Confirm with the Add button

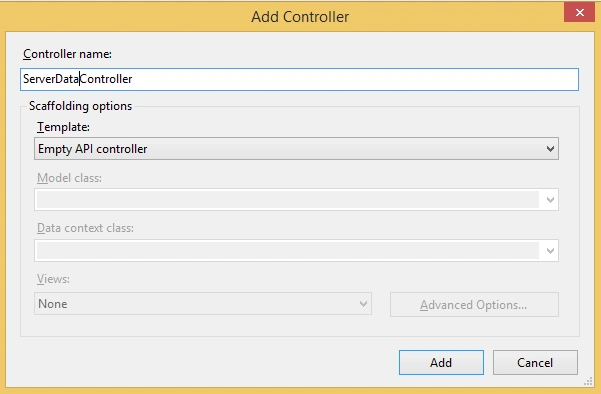click(441, 363)
